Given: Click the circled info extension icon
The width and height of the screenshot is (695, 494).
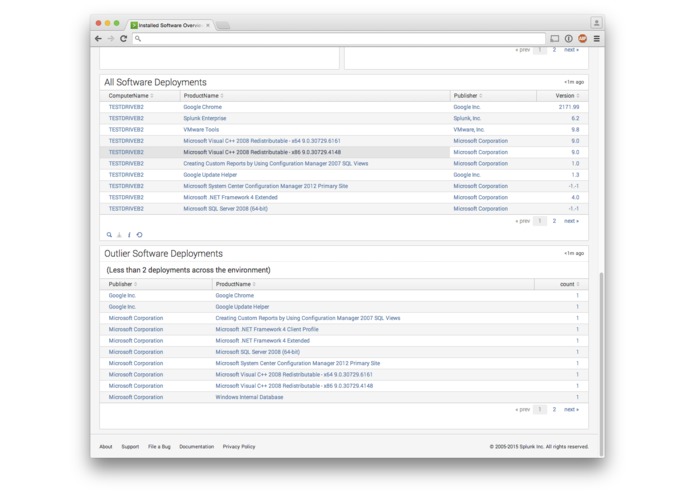Looking at the screenshot, I should pyautogui.click(x=569, y=39).
